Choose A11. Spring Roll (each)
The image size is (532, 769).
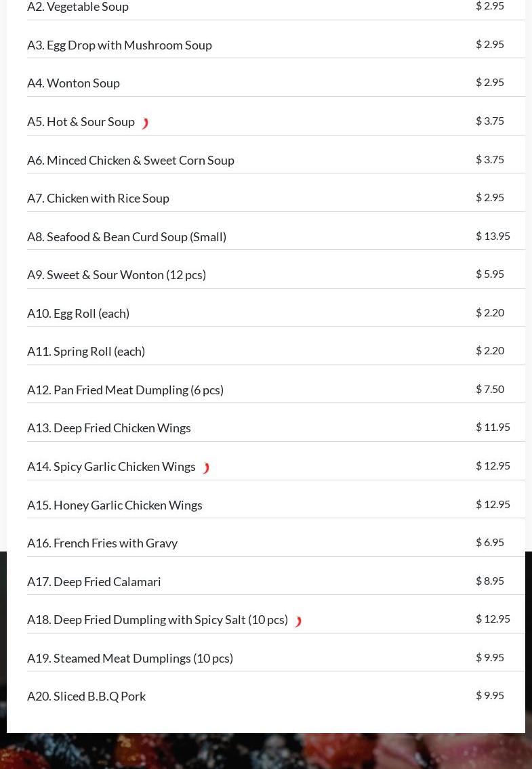[x=86, y=351]
